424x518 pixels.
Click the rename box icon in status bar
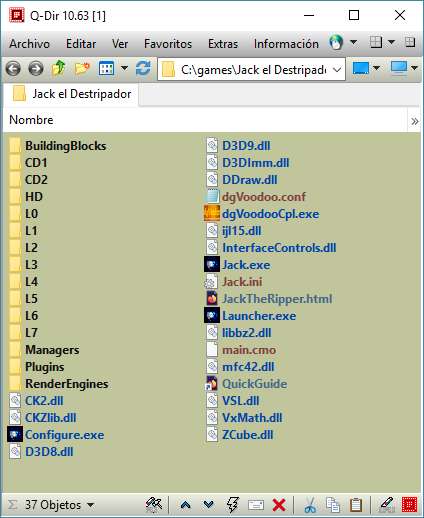click(256, 505)
